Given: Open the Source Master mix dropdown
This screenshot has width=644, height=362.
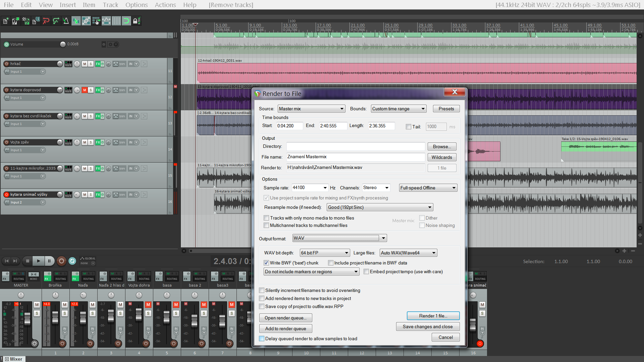Looking at the screenshot, I should (311, 109).
